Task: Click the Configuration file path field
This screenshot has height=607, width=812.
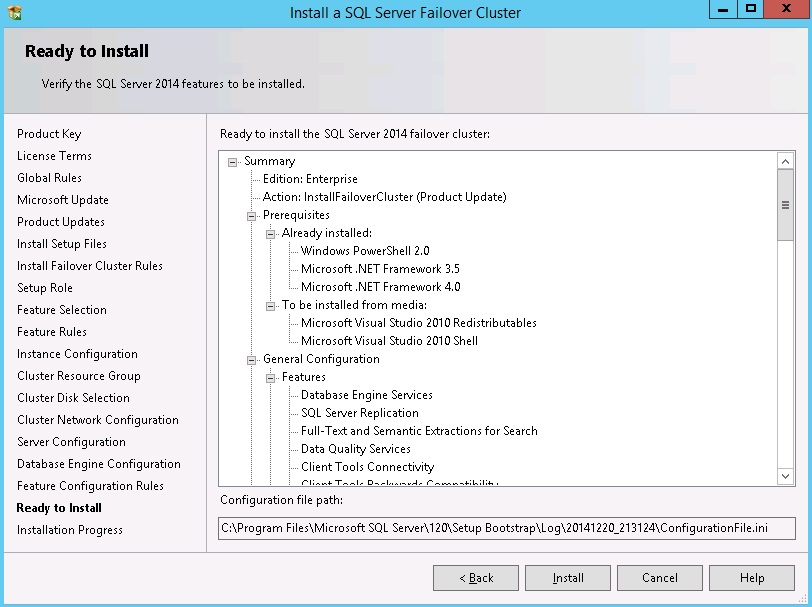Action: coord(506,528)
